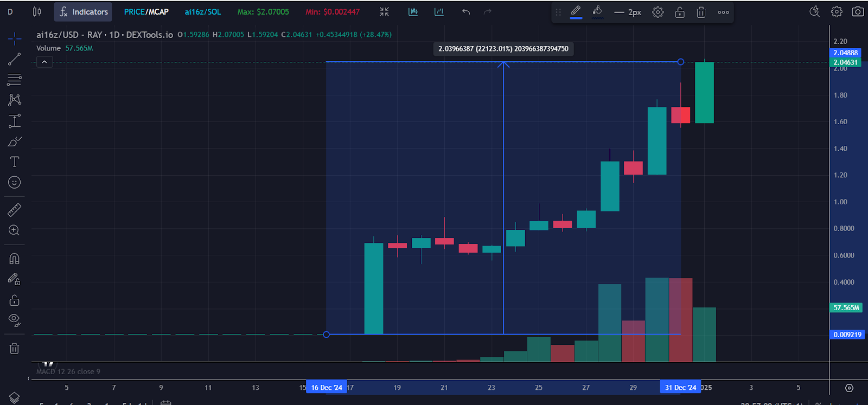Delete selected drawing with floating trash icon
Screen dimensions: 868x405
point(701,12)
